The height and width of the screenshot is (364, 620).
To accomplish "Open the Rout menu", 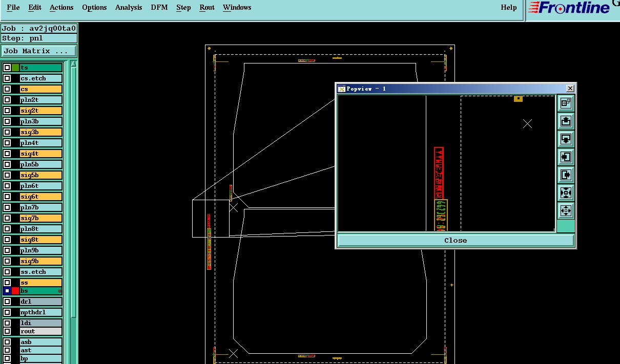I will [x=207, y=8].
